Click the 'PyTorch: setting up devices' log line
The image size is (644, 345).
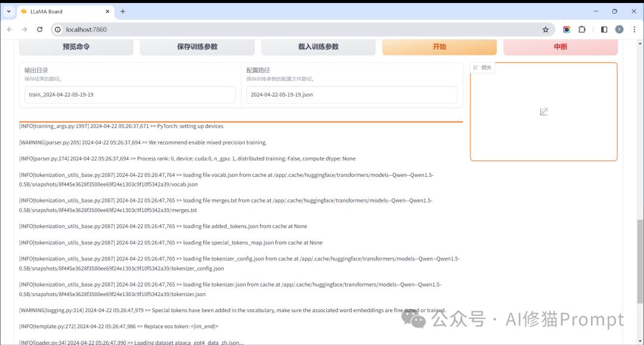(x=121, y=126)
